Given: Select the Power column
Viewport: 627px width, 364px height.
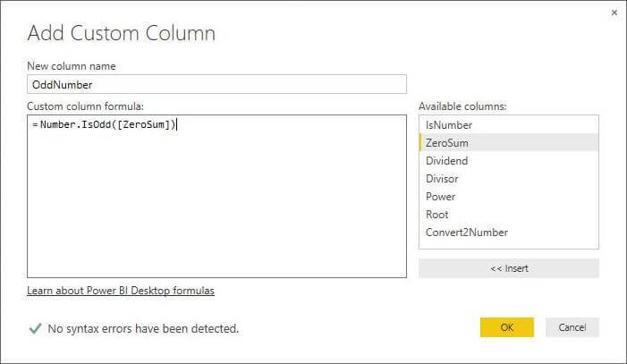Looking at the screenshot, I should pyautogui.click(x=441, y=197).
